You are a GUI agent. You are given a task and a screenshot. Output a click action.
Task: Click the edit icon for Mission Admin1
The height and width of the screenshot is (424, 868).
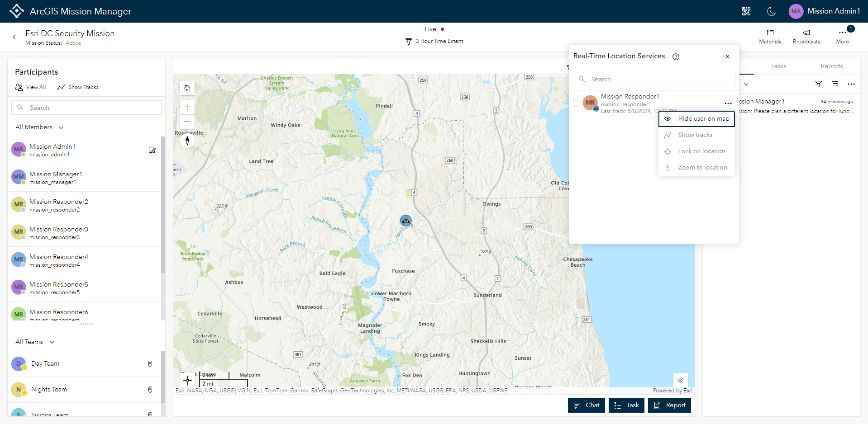[152, 150]
